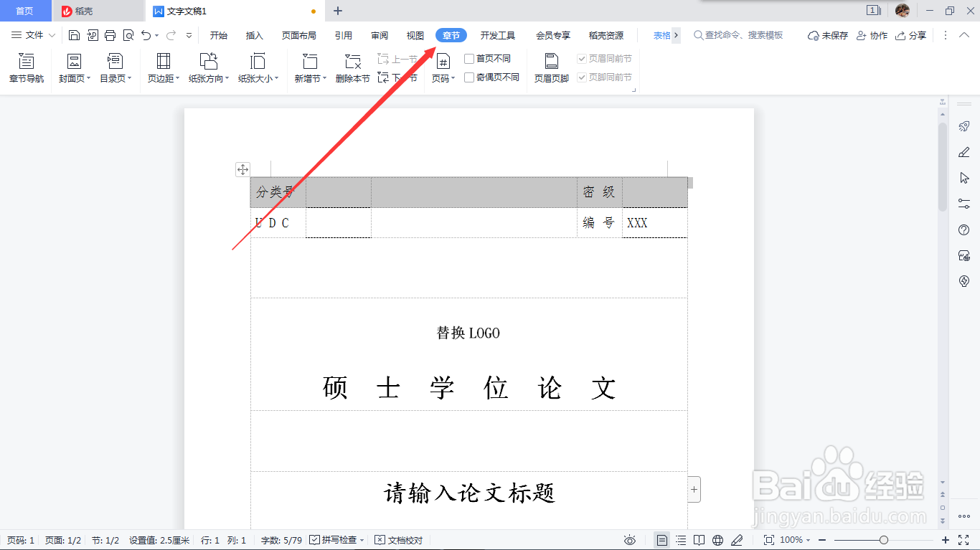Click the fit page icon beside 100%
The image size is (980, 550).
click(768, 540)
